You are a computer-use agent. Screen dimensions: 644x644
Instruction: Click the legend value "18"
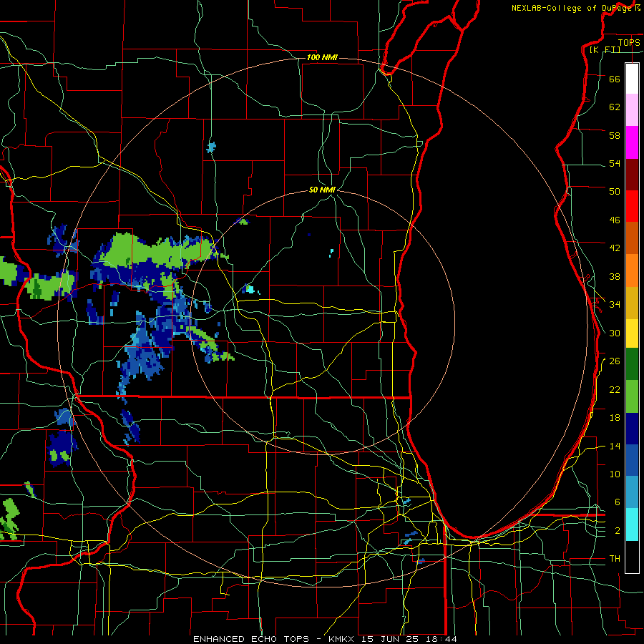615,418
